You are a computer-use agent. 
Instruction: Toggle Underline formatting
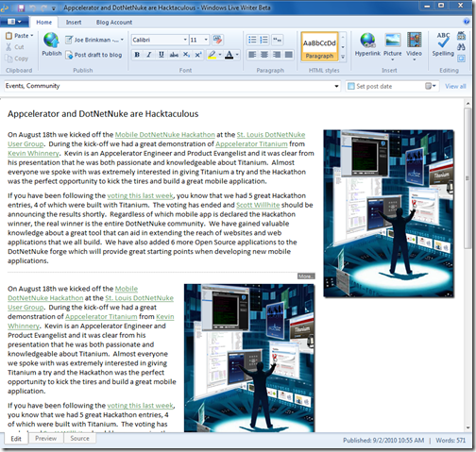click(x=161, y=55)
